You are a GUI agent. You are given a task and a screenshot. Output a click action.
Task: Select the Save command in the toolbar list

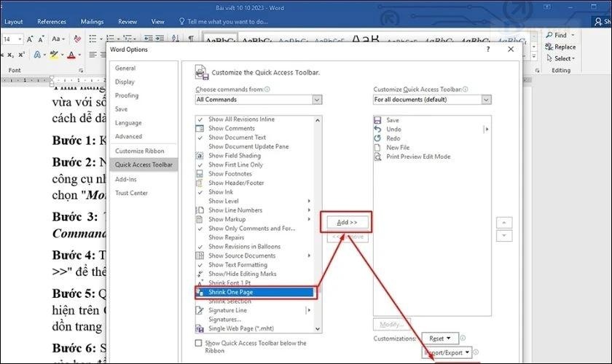point(392,120)
